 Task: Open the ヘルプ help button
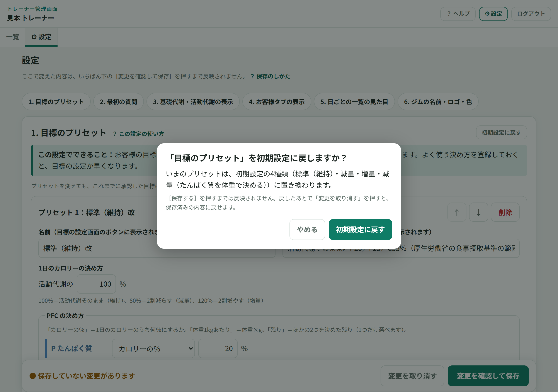[x=458, y=14]
